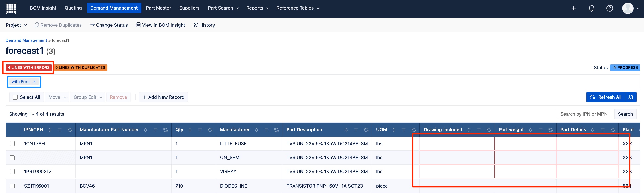Open History
Viewport: 644px width, 194px height.
point(204,25)
